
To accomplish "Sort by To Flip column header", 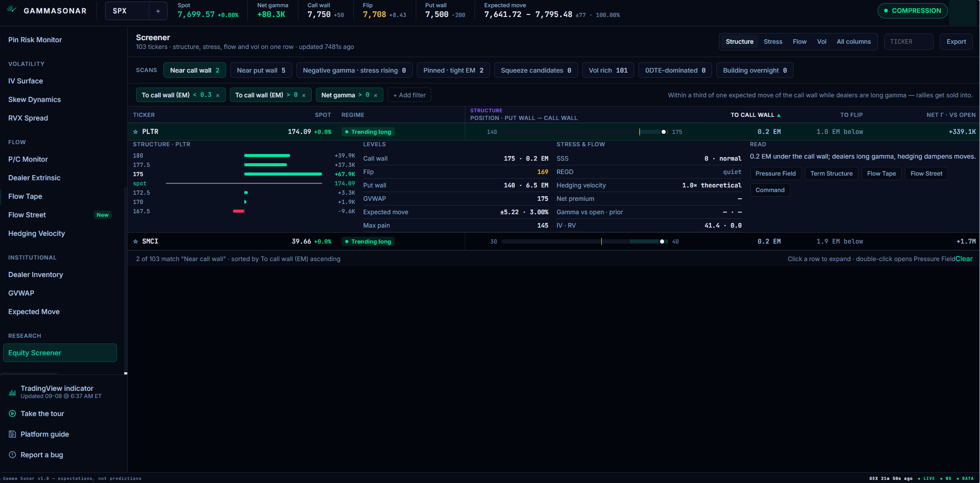I will (x=851, y=115).
